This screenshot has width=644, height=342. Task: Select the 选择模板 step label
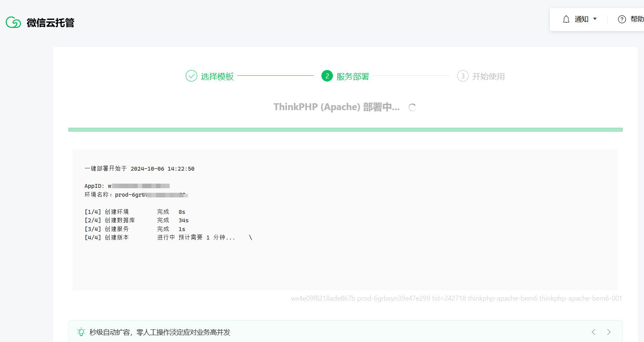[x=217, y=77]
